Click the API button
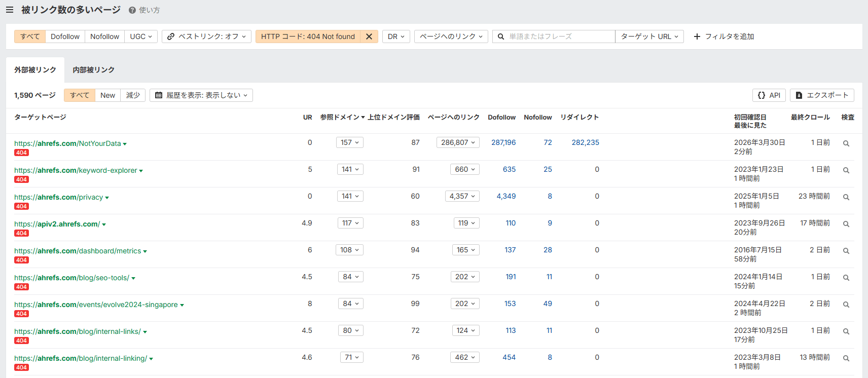 (769, 95)
